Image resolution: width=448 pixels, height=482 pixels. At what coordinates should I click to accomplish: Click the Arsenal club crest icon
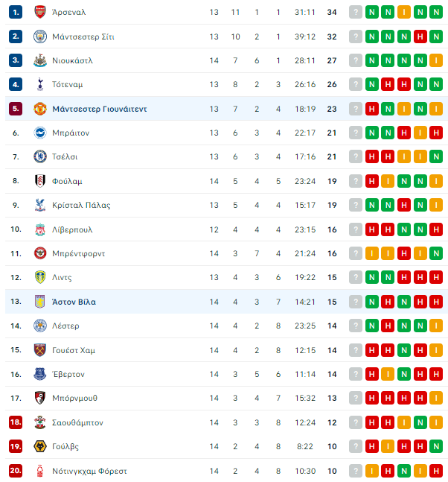40,13
